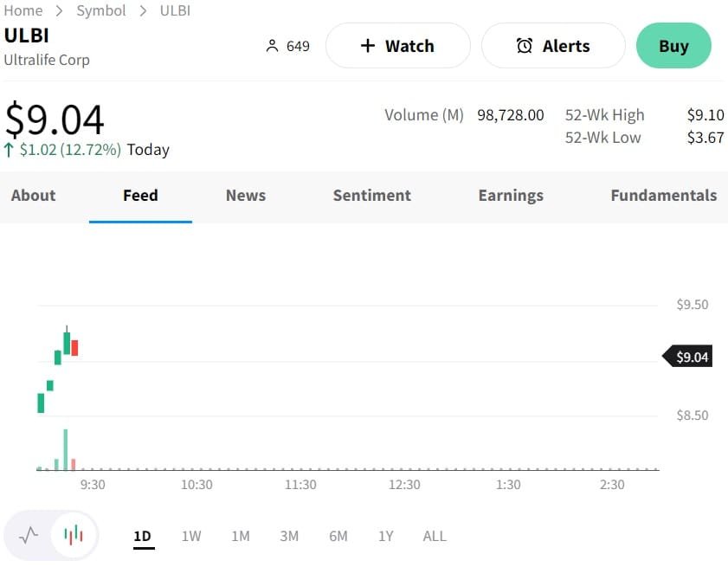
Task: Select the 1M time range
Action: (x=241, y=536)
